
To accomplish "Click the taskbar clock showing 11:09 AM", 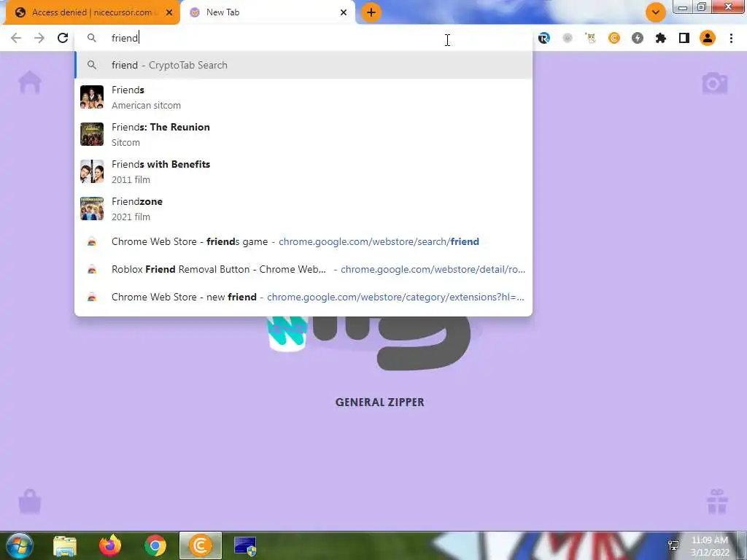I will pyautogui.click(x=710, y=545).
